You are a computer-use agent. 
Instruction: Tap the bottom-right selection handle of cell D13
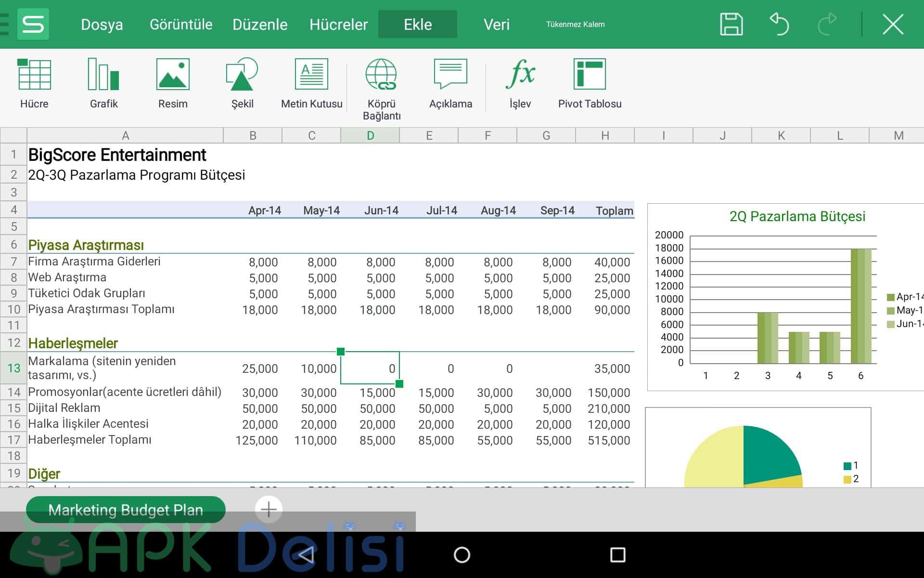coord(399,384)
